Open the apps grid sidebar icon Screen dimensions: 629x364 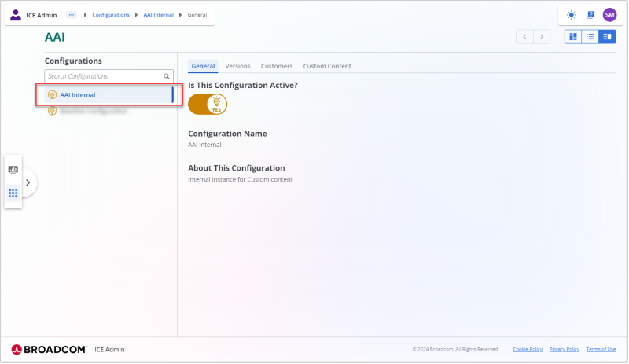point(13,193)
